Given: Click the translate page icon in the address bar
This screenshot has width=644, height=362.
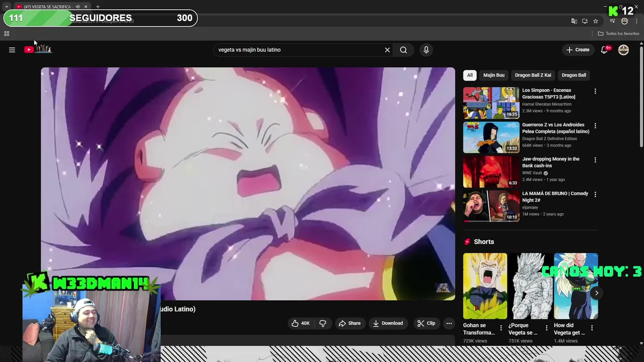Looking at the screenshot, I should pyautogui.click(x=574, y=21).
